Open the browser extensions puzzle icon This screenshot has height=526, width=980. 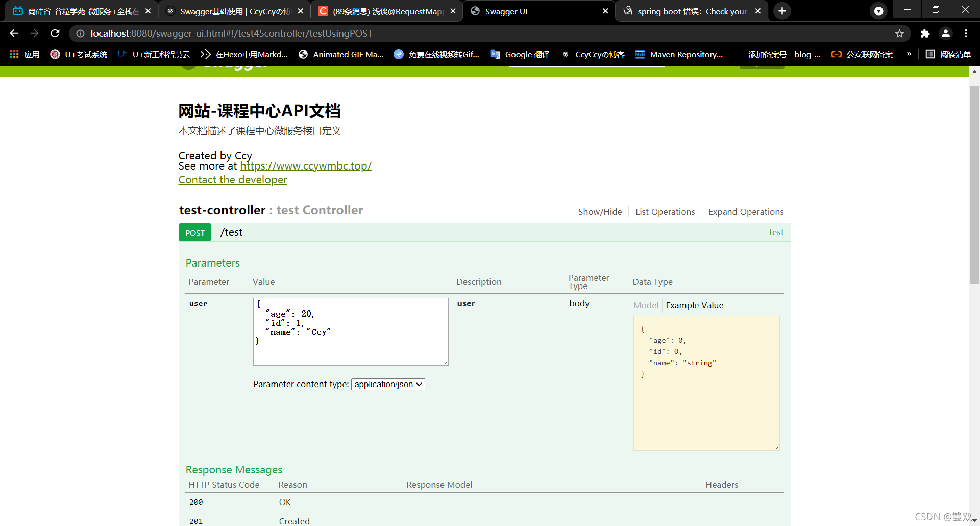coord(925,33)
